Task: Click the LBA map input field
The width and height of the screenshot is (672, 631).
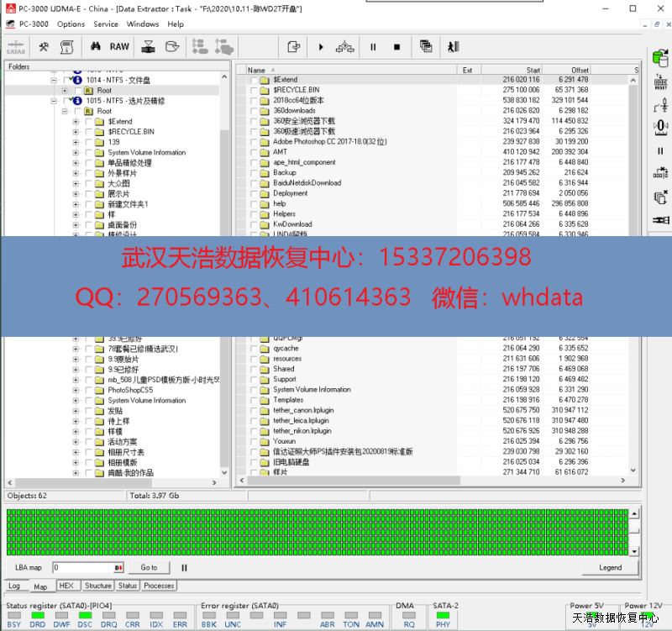Action: pyautogui.click(x=82, y=567)
